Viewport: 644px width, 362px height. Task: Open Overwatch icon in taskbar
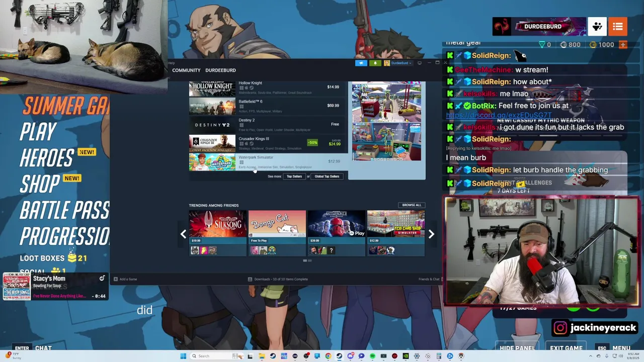460,356
